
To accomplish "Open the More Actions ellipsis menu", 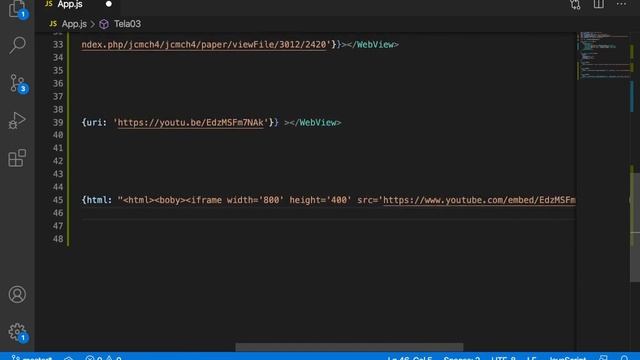I will point(621,4).
